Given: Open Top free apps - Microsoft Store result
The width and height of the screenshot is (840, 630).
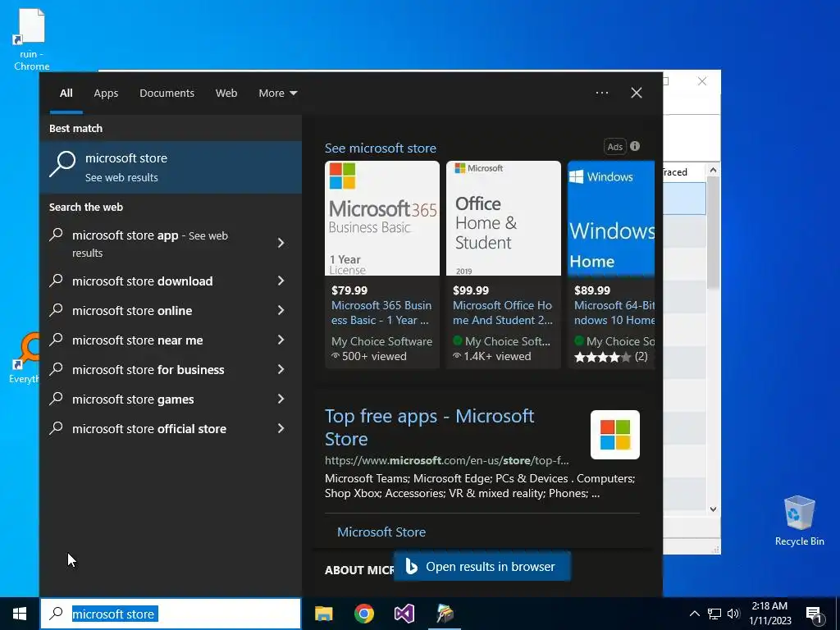Looking at the screenshot, I should tap(429, 427).
